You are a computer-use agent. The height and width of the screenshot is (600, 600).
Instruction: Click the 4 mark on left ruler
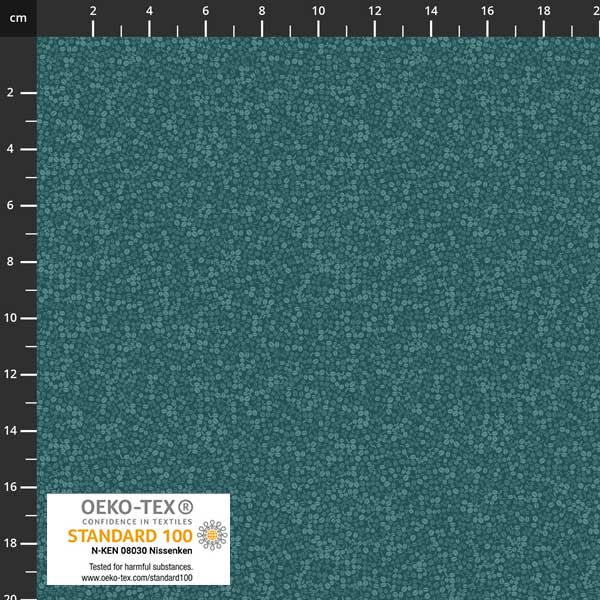[10, 149]
